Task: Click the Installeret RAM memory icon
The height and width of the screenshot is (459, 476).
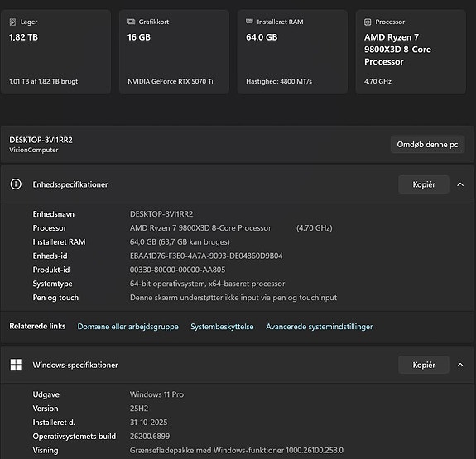Action: point(249,22)
